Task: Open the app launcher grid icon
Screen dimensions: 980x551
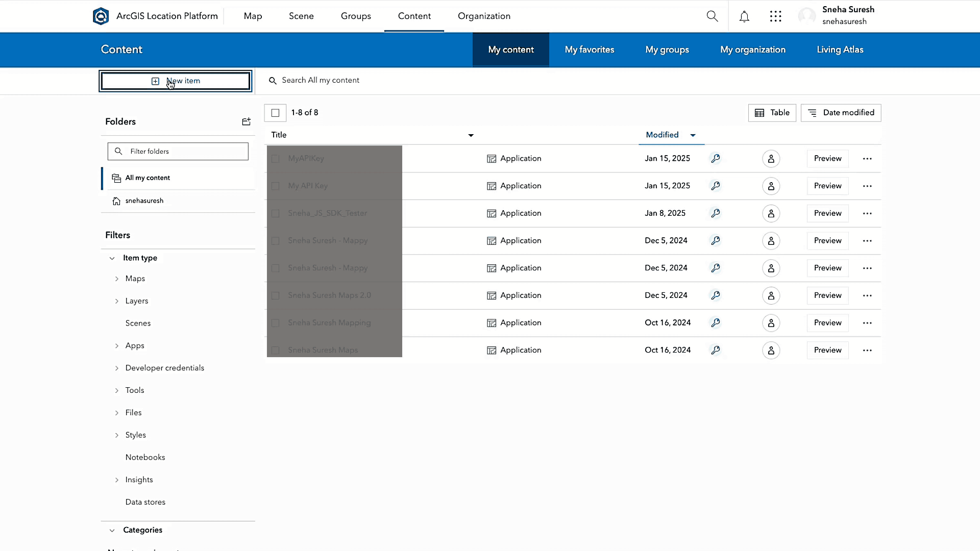Action: click(x=775, y=16)
